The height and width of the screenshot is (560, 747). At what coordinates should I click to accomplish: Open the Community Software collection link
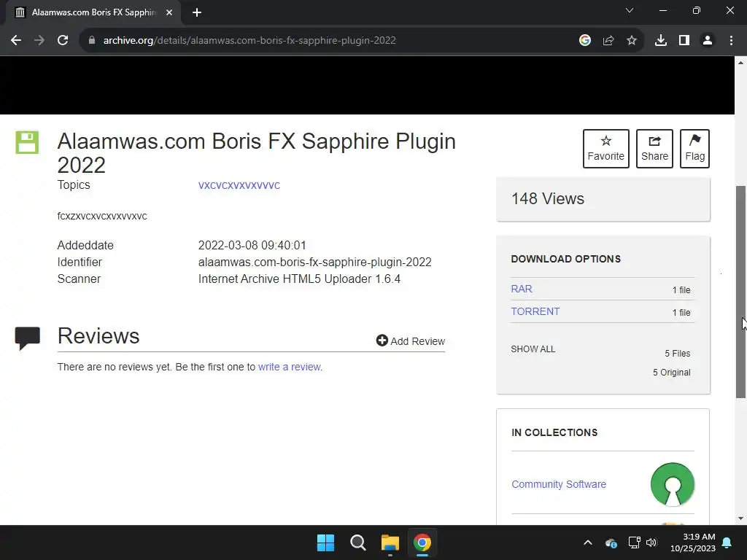pyautogui.click(x=559, y=484)
